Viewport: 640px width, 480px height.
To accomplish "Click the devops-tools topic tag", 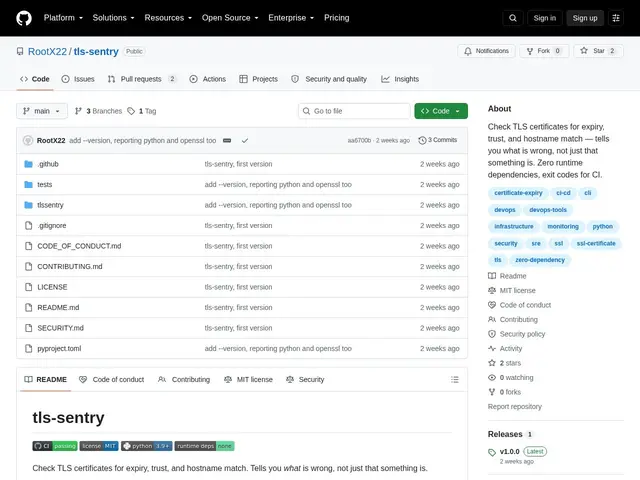I will [548, 210].
